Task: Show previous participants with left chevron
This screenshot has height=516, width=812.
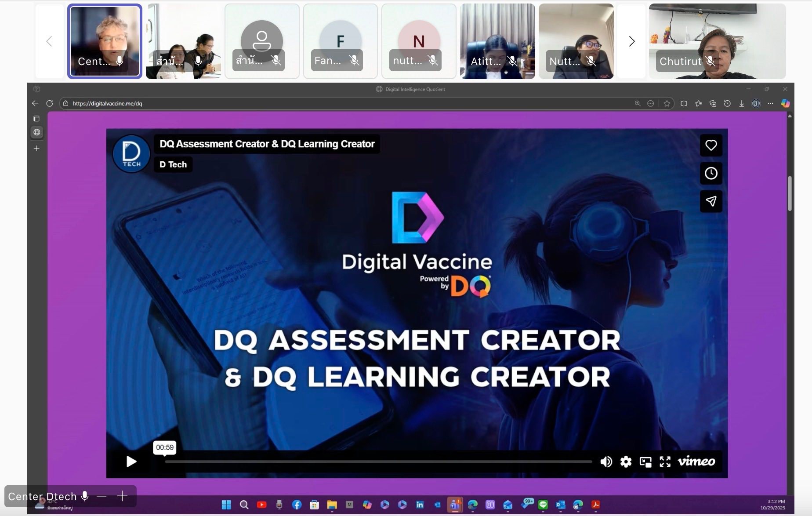Action: (49, 41)
